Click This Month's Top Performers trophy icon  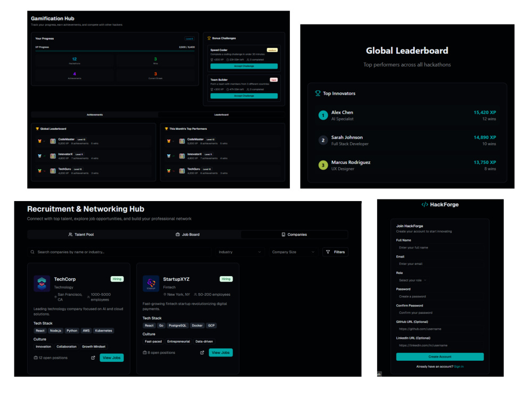(x=166, y=129)
